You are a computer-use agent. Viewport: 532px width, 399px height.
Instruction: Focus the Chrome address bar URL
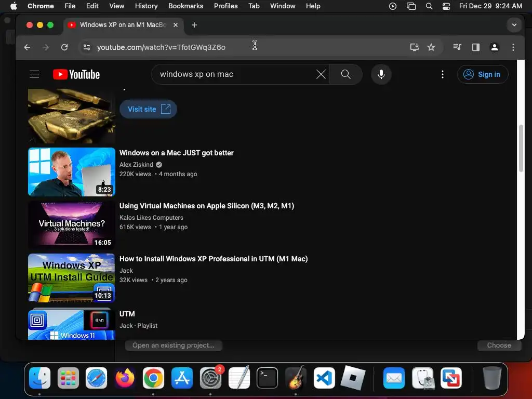[161, 47]
